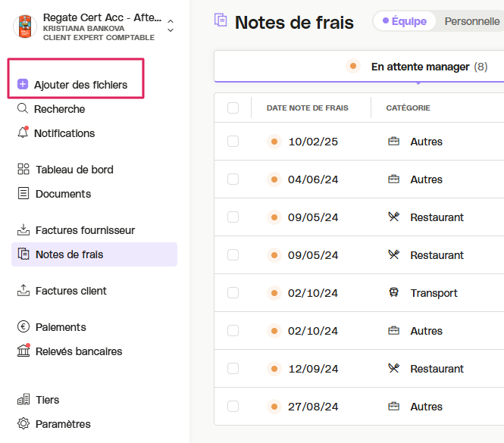Click the CATÉGORIE column header
This screenshot has height=443, width=504.
coord(408,108)
